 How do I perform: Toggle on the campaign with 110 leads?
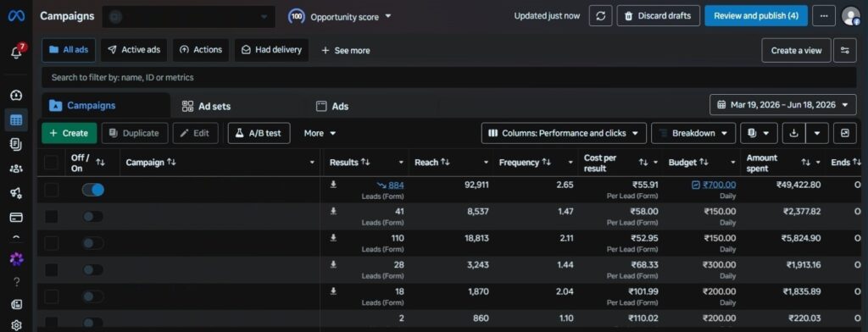click(92, 243)
